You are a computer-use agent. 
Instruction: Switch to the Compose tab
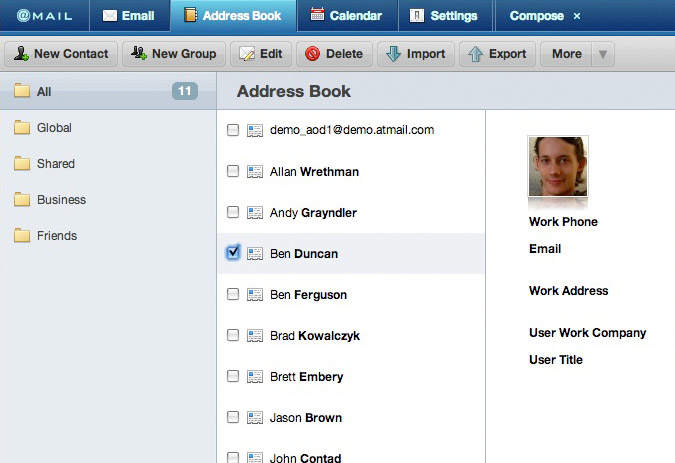coord(536,16)
